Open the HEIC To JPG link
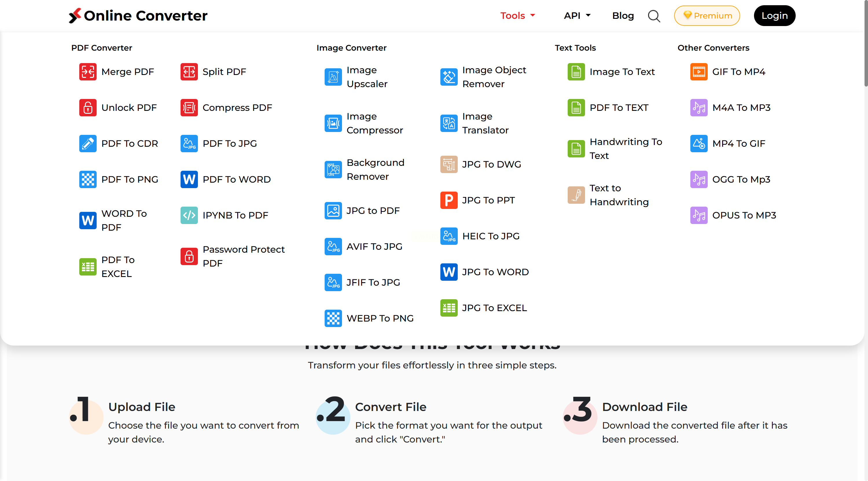This screenshot has width=868, height=481. (x=491, y=236)
